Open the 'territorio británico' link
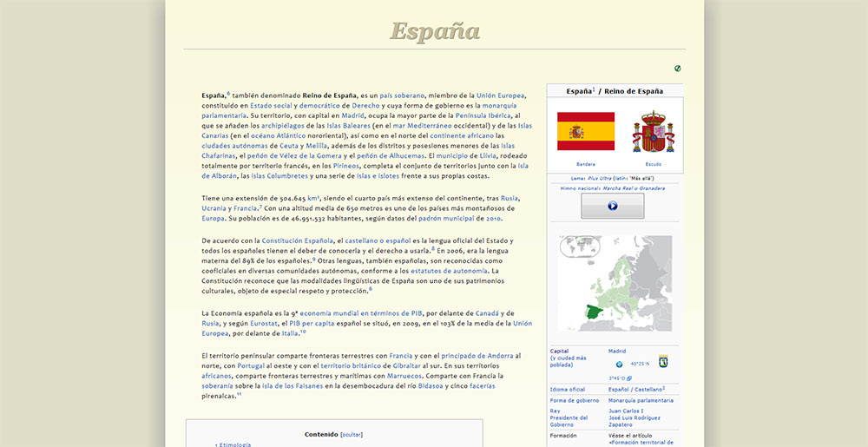Viewport: 868px width, 447px height. tap(351, 365)
